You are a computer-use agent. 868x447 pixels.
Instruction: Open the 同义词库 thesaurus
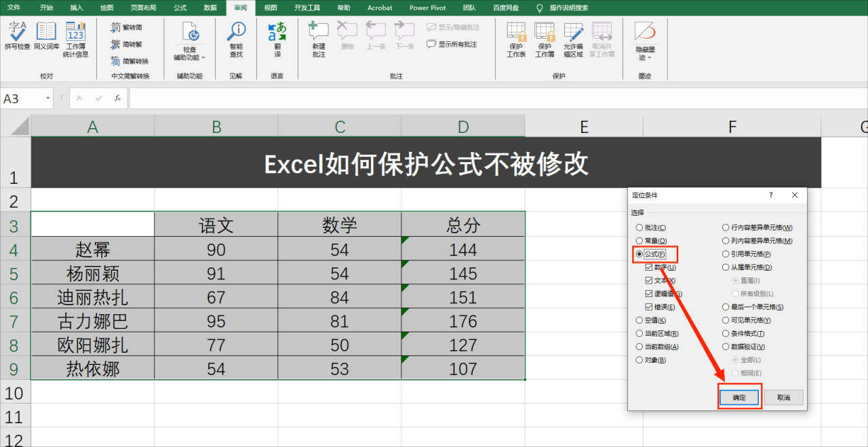point(46,37)
